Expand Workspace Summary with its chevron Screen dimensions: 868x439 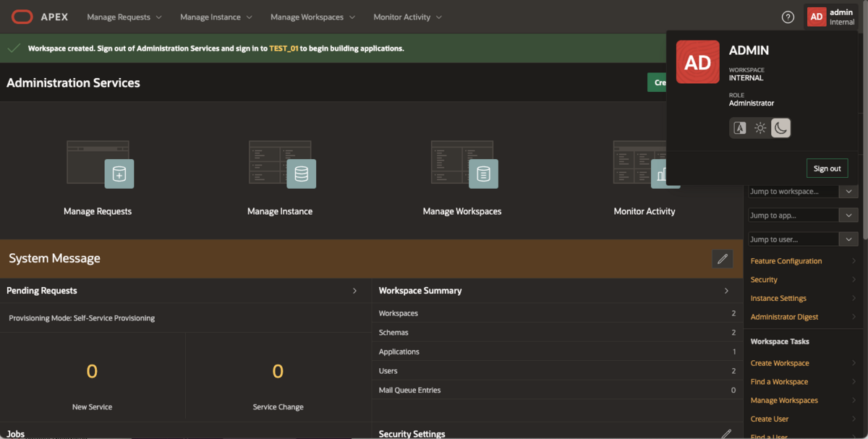point(726,291)
